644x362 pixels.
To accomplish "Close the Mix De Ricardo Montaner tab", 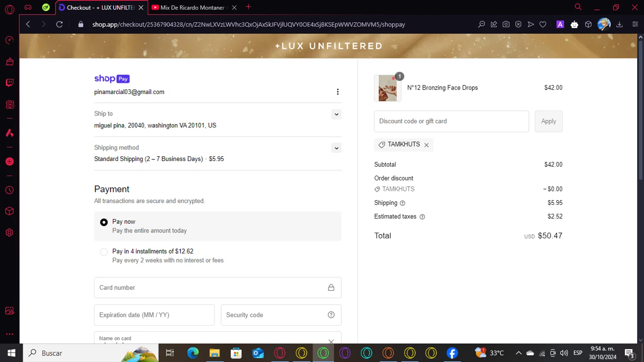I will [x=234, y=7].
